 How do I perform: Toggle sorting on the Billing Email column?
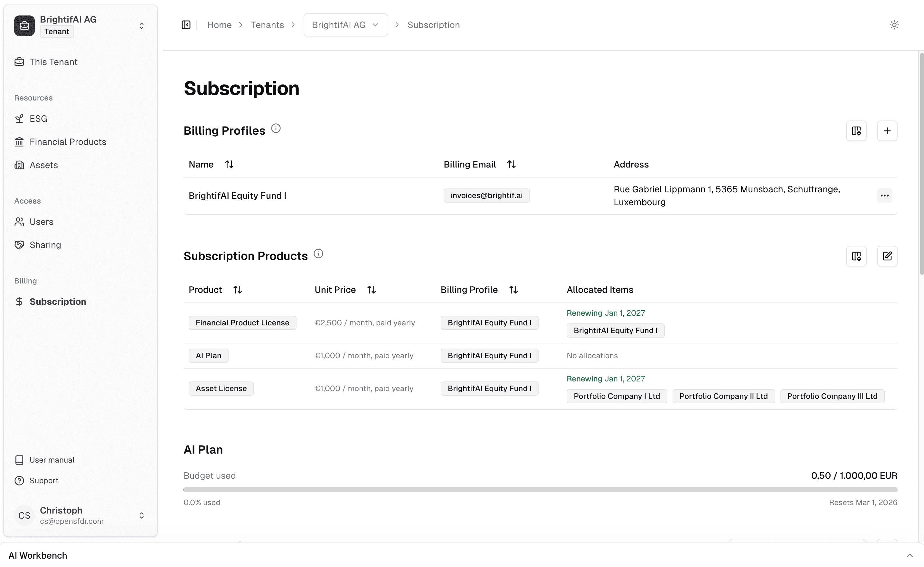[512, 164]
